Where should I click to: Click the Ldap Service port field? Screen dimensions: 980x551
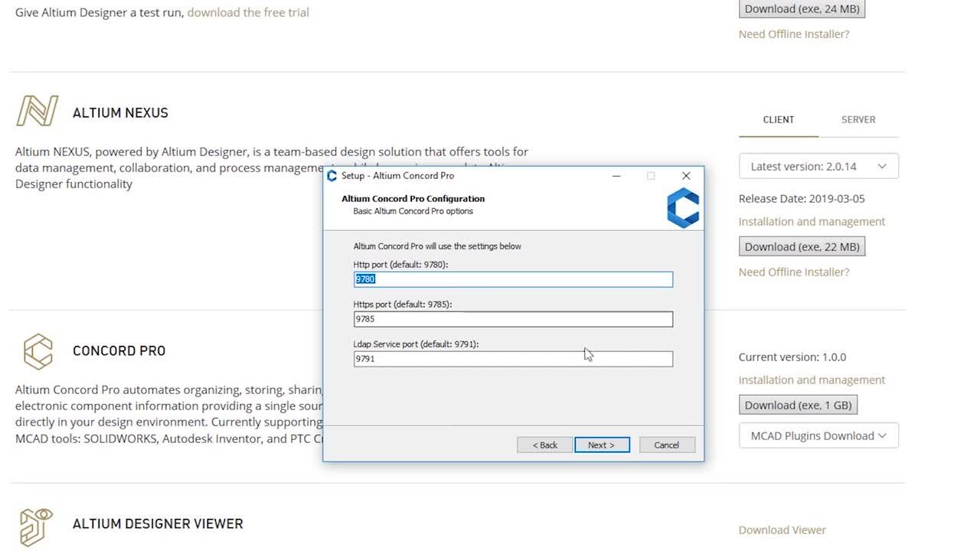coord(513,359)
